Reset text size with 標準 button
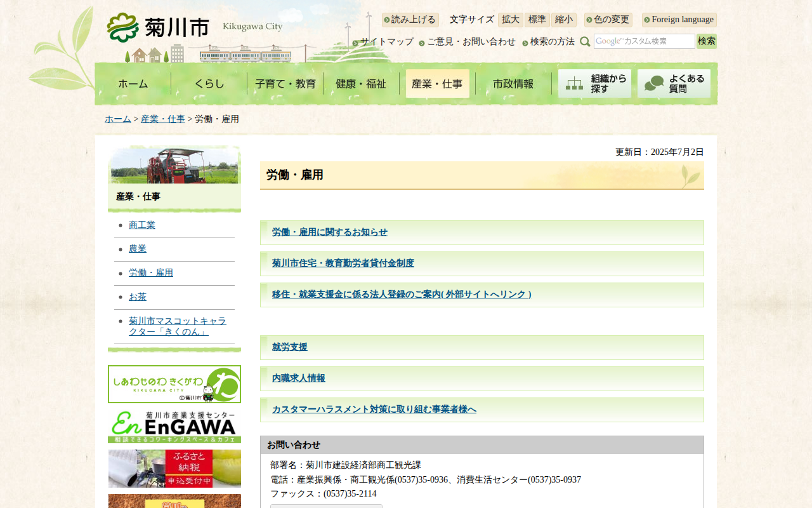The height and width of the screenshot is (508, 812). pos(537,20)
